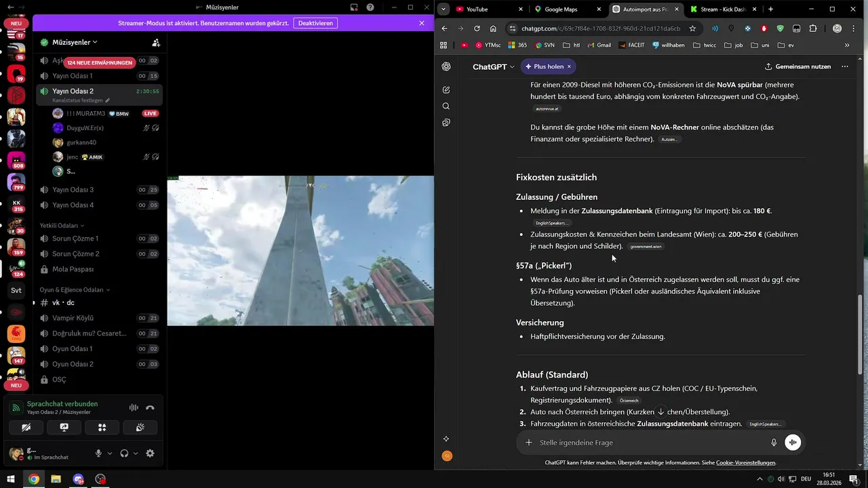This screenshot has width=868, height=488.
Task: Open the government.wien source chip
Action: coord(646,247)
